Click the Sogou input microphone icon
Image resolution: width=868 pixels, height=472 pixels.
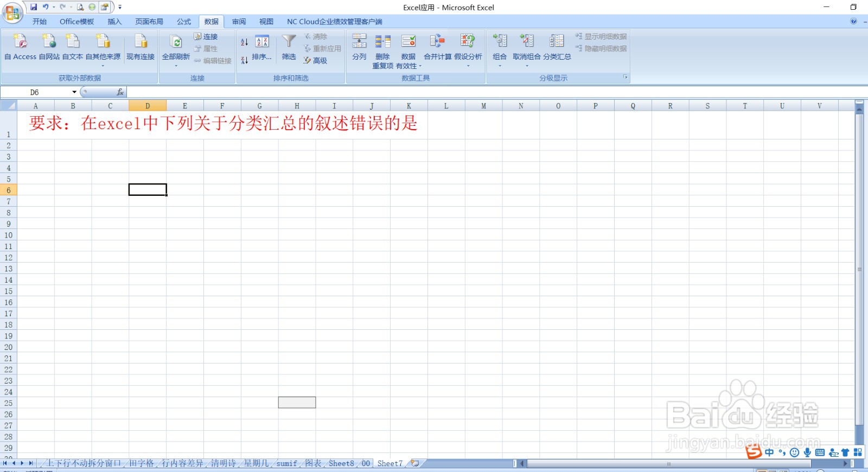807,452
